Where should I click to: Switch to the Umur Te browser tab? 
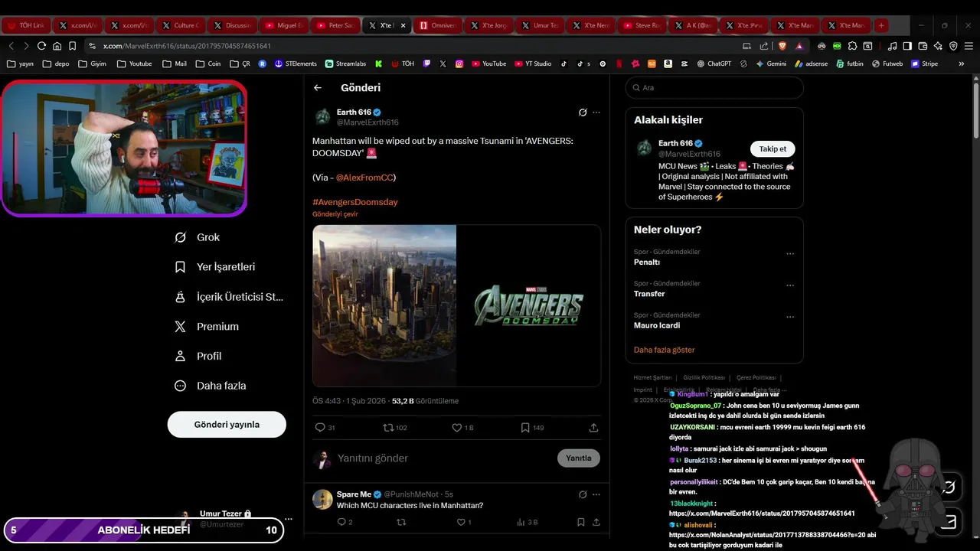coord(541,25)
